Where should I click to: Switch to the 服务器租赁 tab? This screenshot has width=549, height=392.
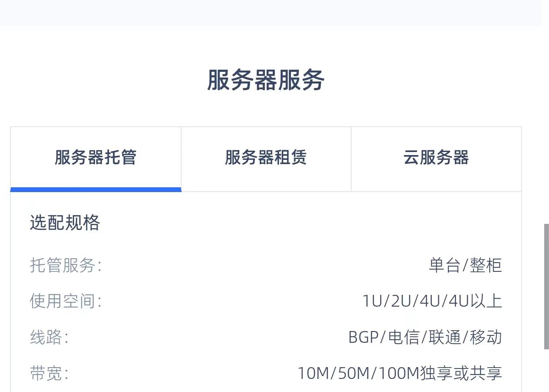266,158
